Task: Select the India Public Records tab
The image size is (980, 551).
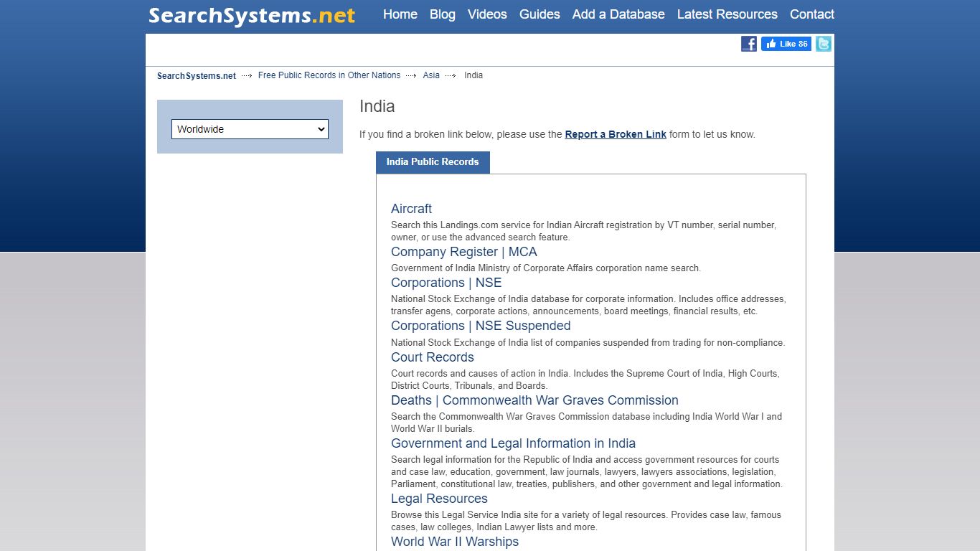Action: click(433, 162)
